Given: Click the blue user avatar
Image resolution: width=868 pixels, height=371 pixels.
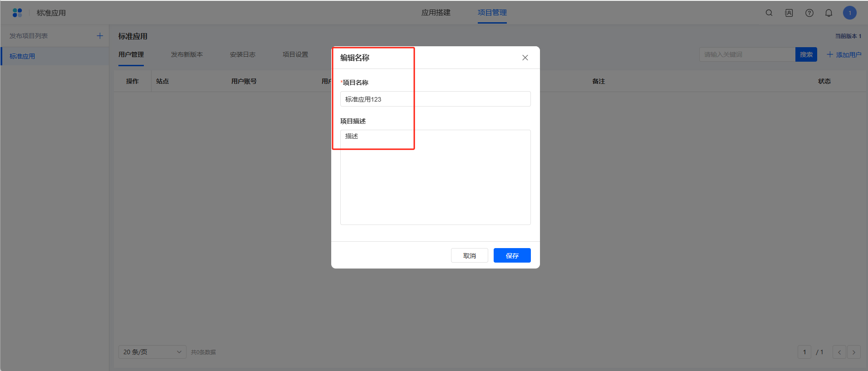Looking at the screenshot, I should pos(849,13).
